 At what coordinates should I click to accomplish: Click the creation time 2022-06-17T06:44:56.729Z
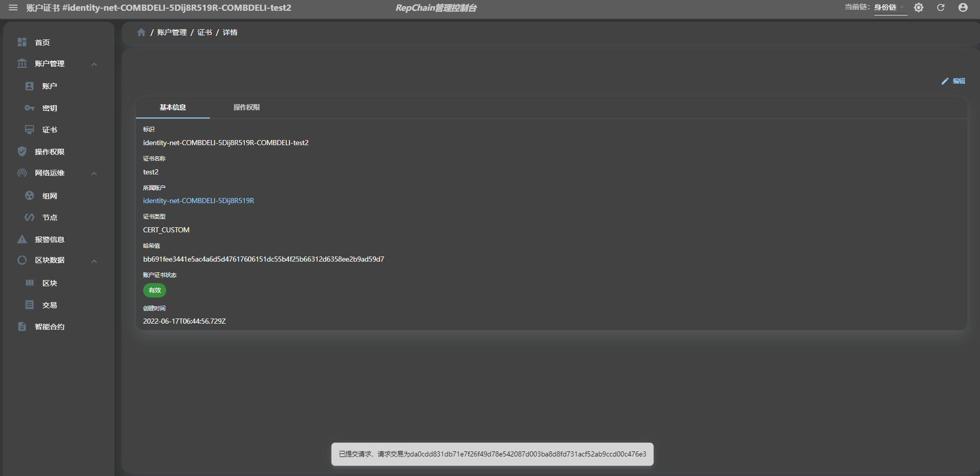184,321
